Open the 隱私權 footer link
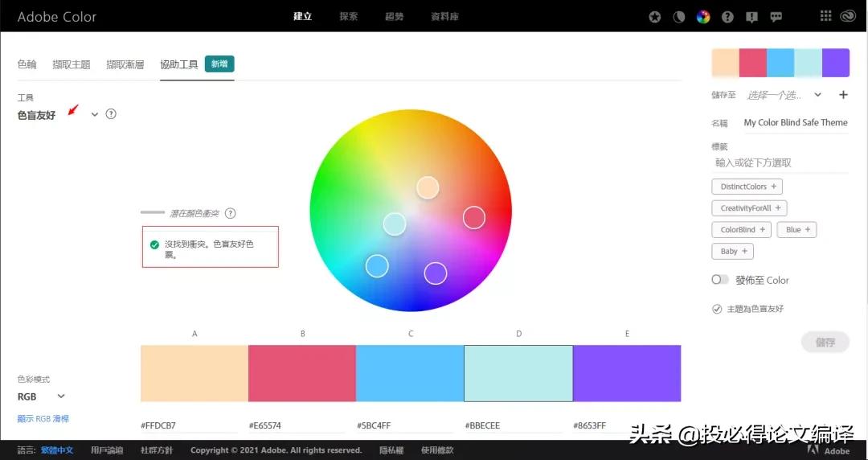This screenshot has height=460, width=868. tap(391, 450)
